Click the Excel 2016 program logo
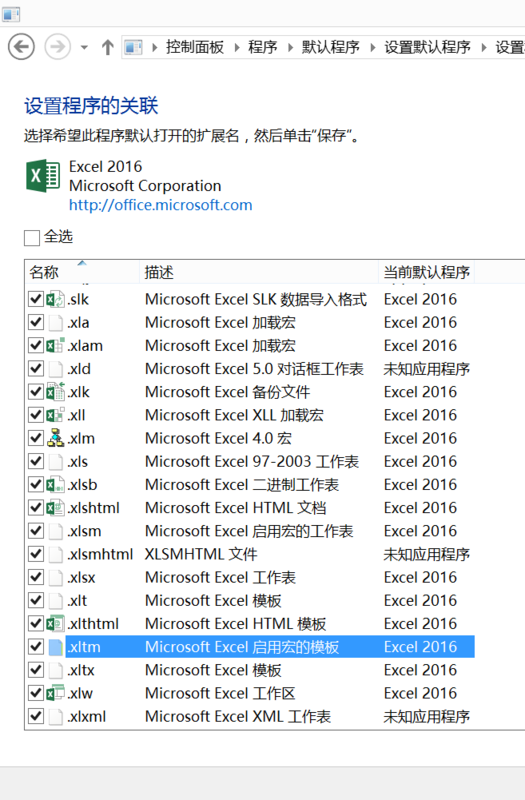The height and width of the screenshot is (800, 525). click(x=43, y=176)
